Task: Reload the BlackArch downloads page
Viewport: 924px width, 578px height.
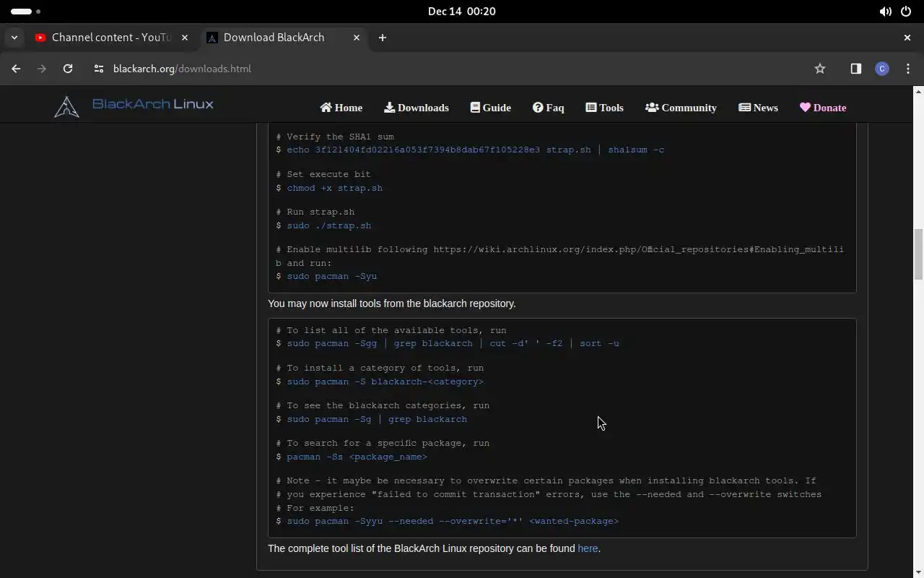Action: coord(68,69)
